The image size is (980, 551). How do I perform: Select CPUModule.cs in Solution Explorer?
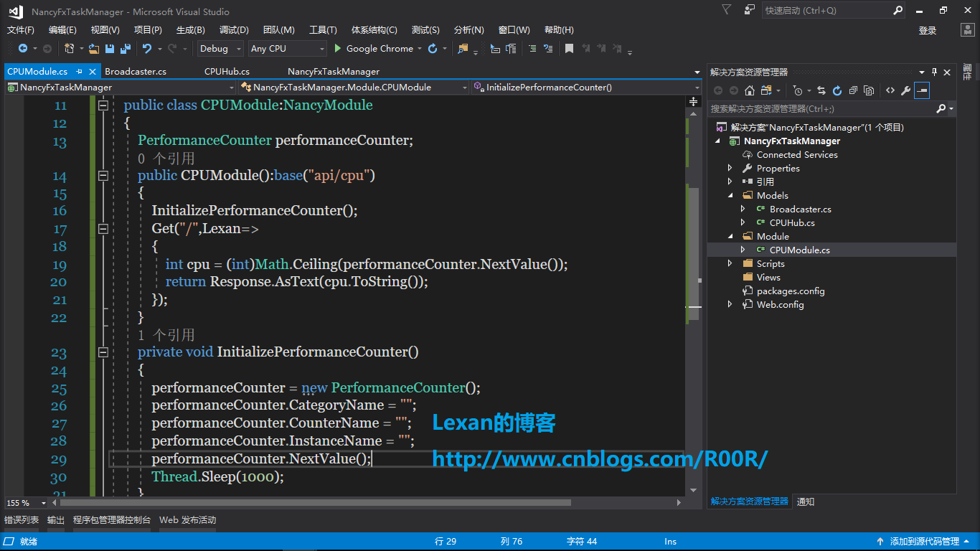point(799,250)
